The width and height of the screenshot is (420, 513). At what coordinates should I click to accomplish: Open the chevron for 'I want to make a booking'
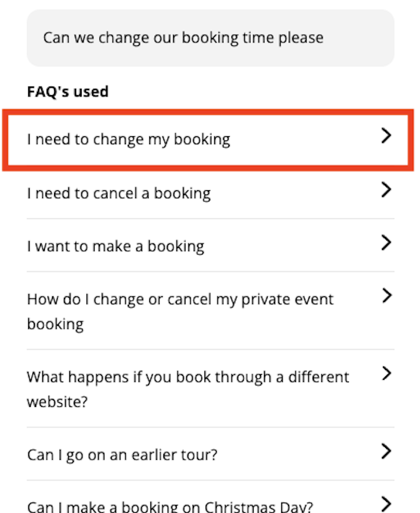386,243
